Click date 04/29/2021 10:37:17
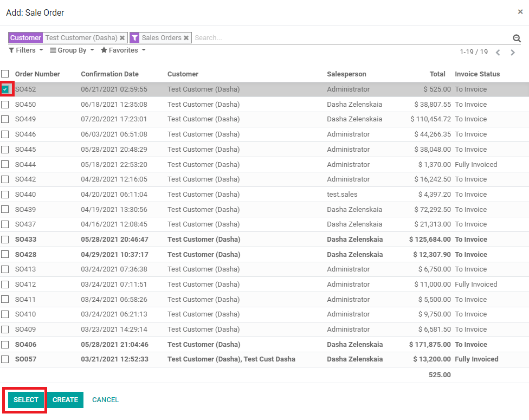The width and height of the screenshot is (529, 420). (115, 254)
